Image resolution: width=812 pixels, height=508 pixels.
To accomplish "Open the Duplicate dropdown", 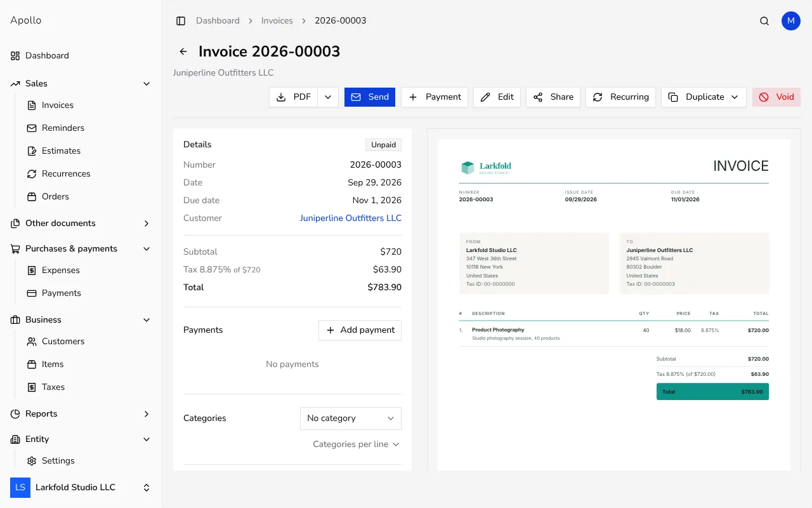I will coord(704,97).
